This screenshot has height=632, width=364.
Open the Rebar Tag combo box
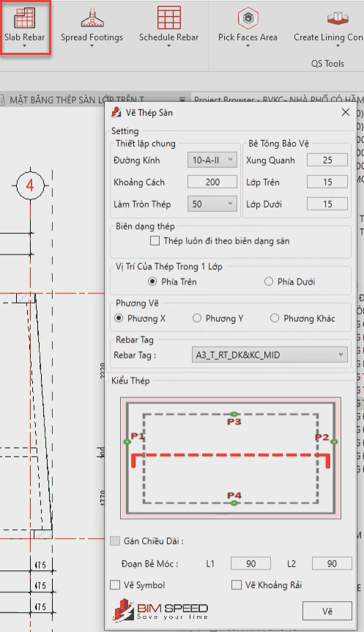point(269,355)
